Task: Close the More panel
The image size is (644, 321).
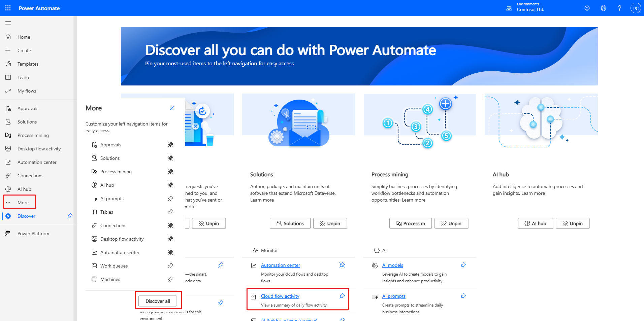Action: point(172,108)
